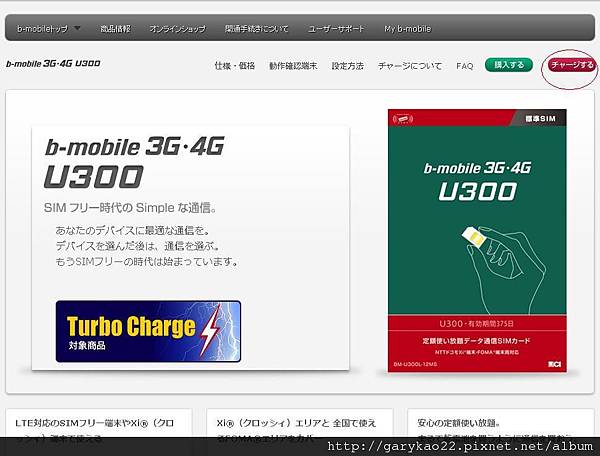Open チャージについて link
Viewport: 600px width, 456px height.
click(410, 66)
